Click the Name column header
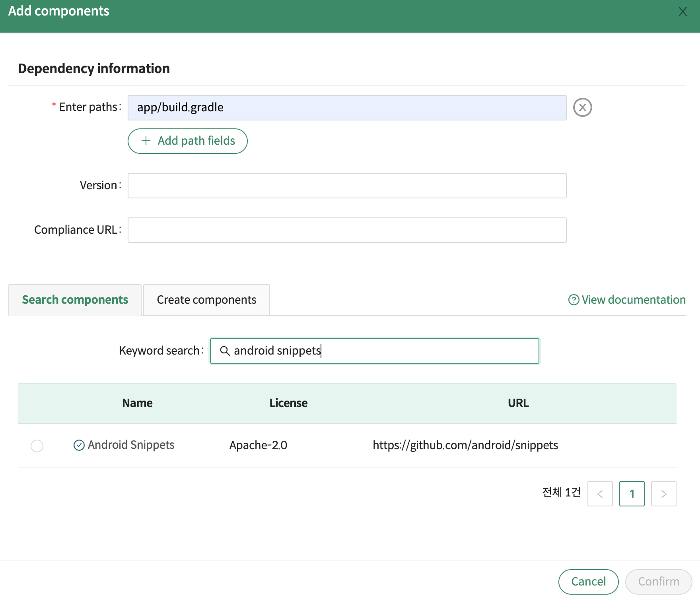Viewport: 700px width, 601px height. click(137, 403)
